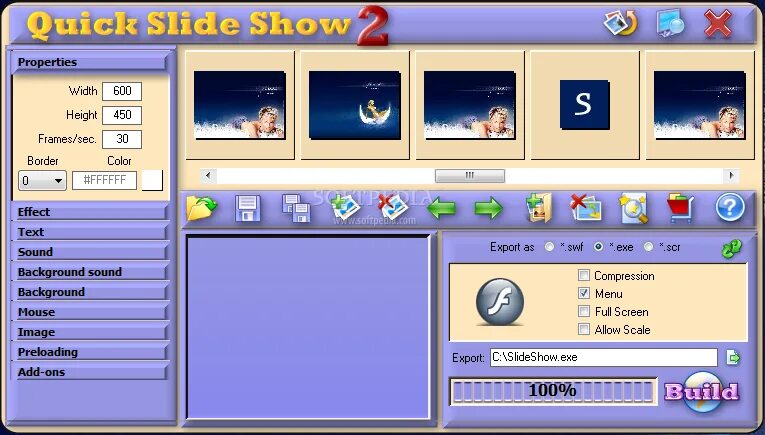Expand the Background section
Screen dimensions: 765x435
[89, 292]
